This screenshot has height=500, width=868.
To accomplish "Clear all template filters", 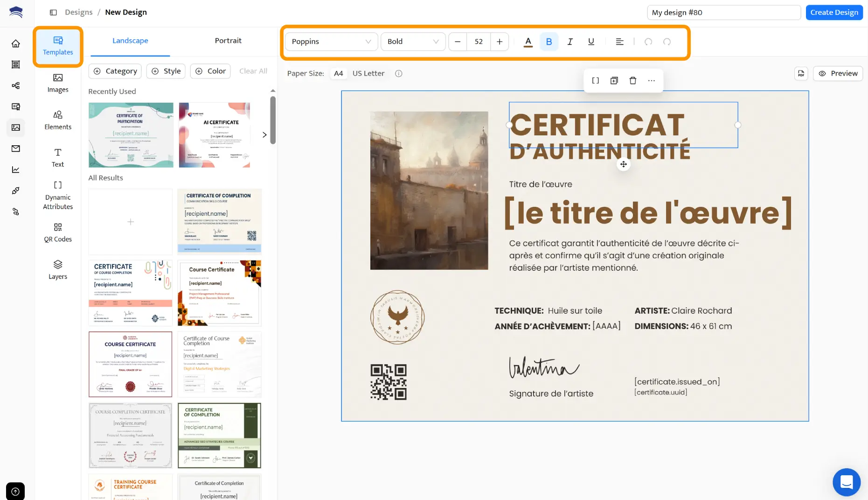I will [x=253, y=71].
